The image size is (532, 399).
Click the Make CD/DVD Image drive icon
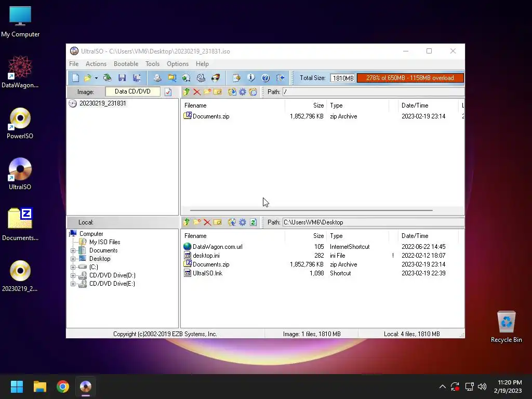[x=157, y=78]
